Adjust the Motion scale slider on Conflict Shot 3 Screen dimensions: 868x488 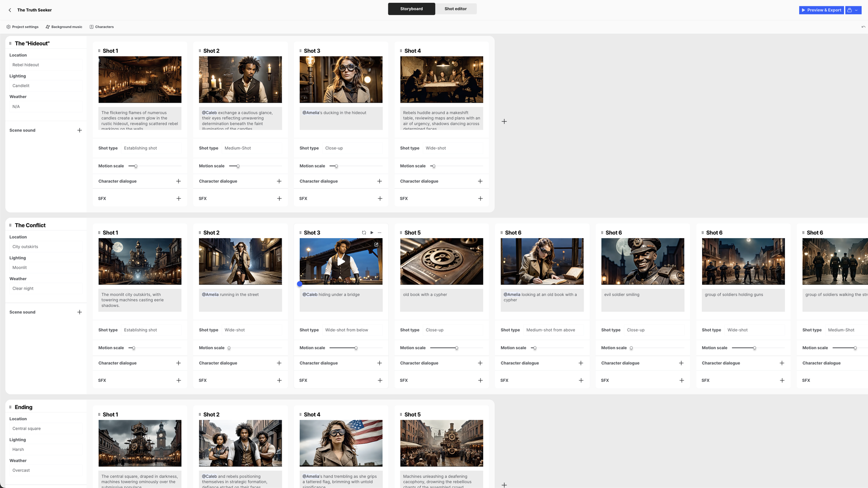coord(356,348)
